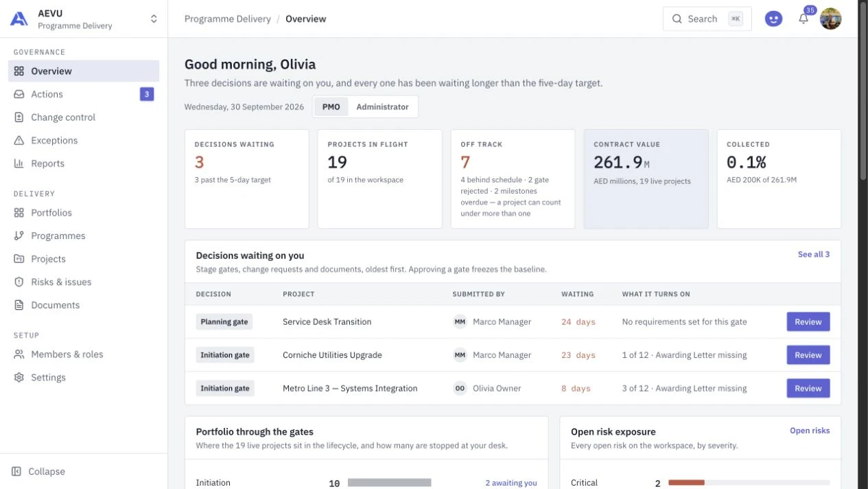868x489 pixels.
Task: Open the Off track card
Action: (513, 179)
